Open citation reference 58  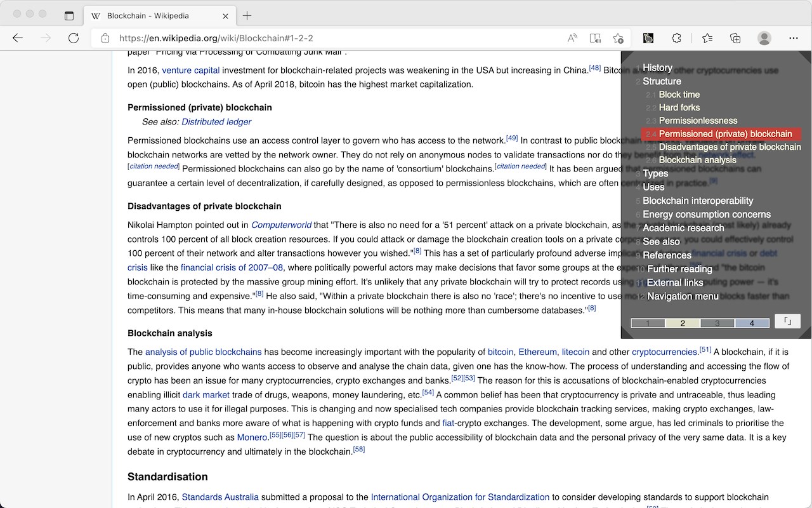[359, 449]
